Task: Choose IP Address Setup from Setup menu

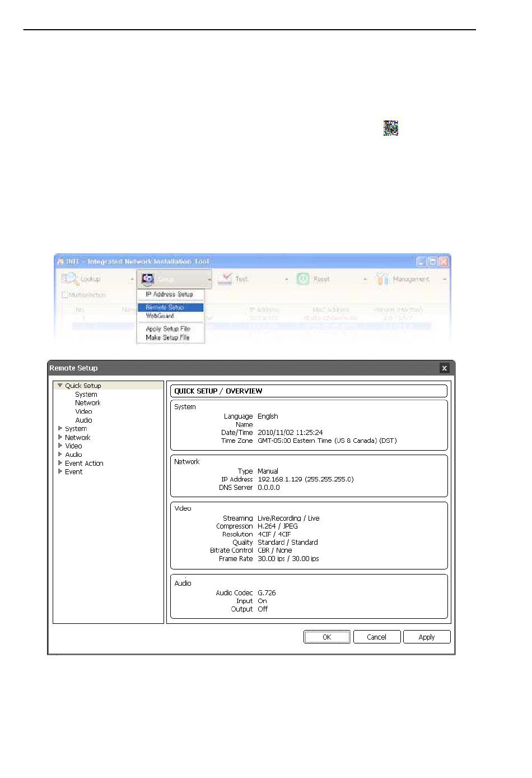Action: click(170, 294)
